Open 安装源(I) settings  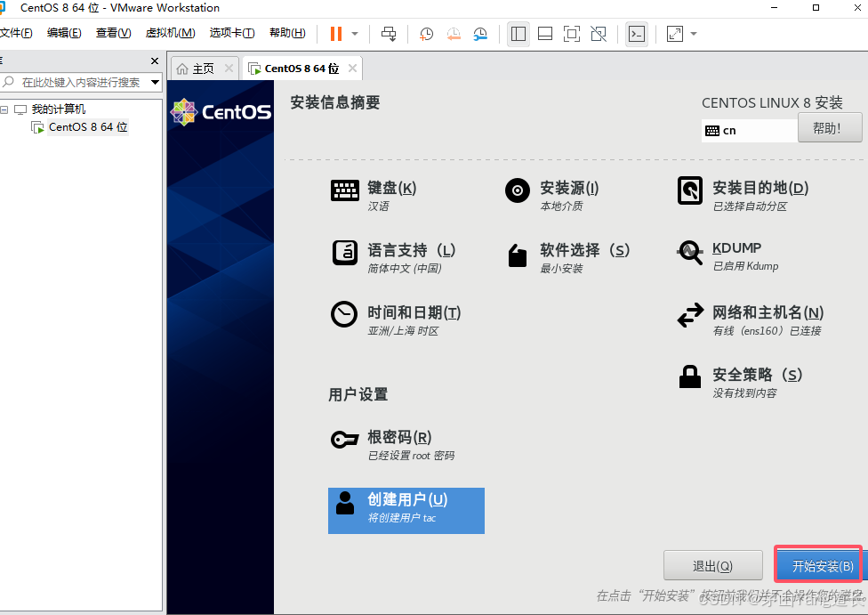(569, 189)
